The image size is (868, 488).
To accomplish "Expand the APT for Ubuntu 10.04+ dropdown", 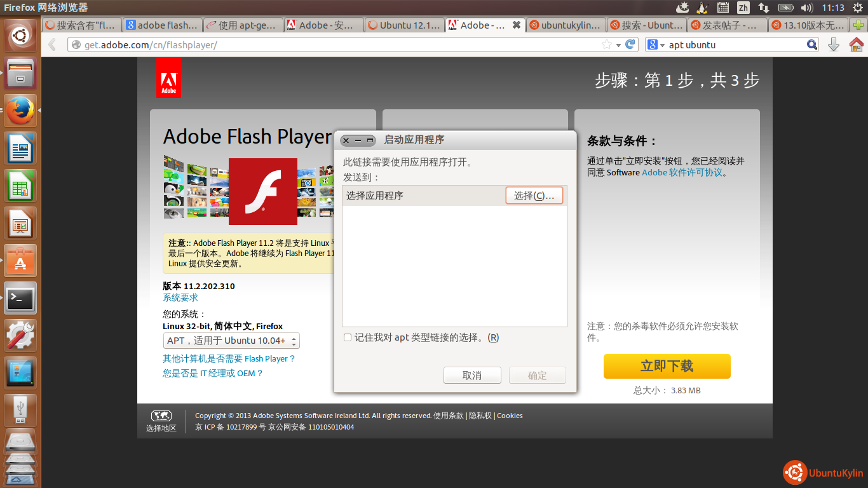I will (x=231, y=341).
